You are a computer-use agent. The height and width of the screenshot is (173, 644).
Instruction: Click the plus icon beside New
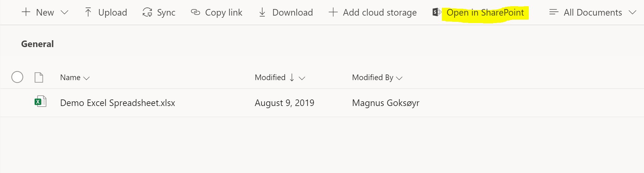pyautogui.click(x=26, y=12)
